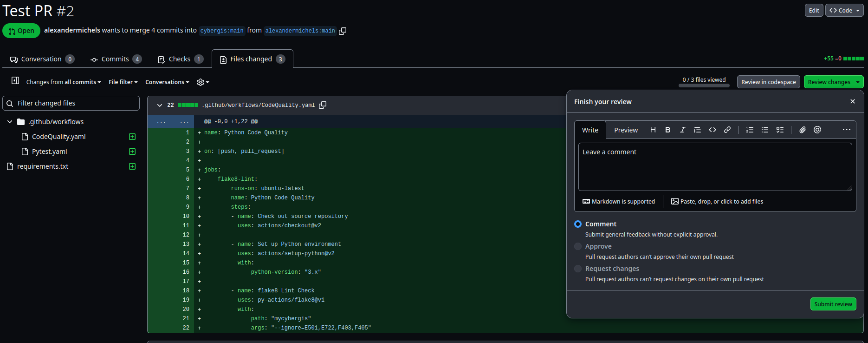Open CodeQuality.yaml in file tree
The height and width of the screenshot is (343, 868).
coord(58,137)
